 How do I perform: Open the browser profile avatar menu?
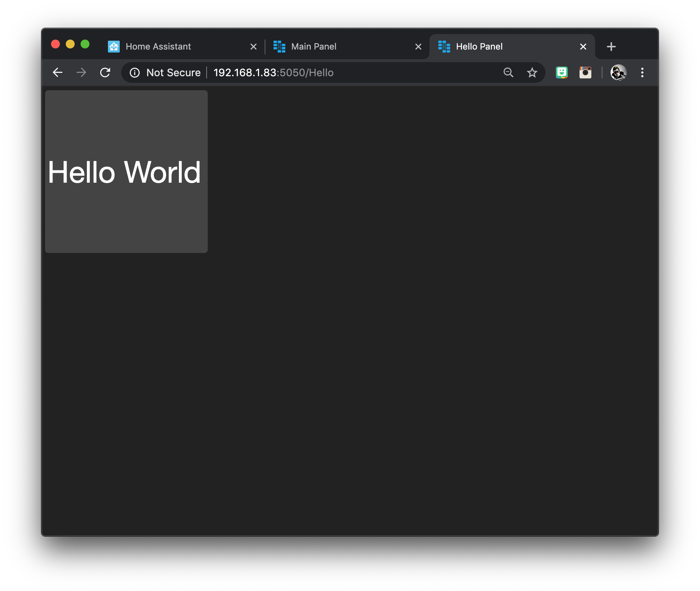coord(619,73)
